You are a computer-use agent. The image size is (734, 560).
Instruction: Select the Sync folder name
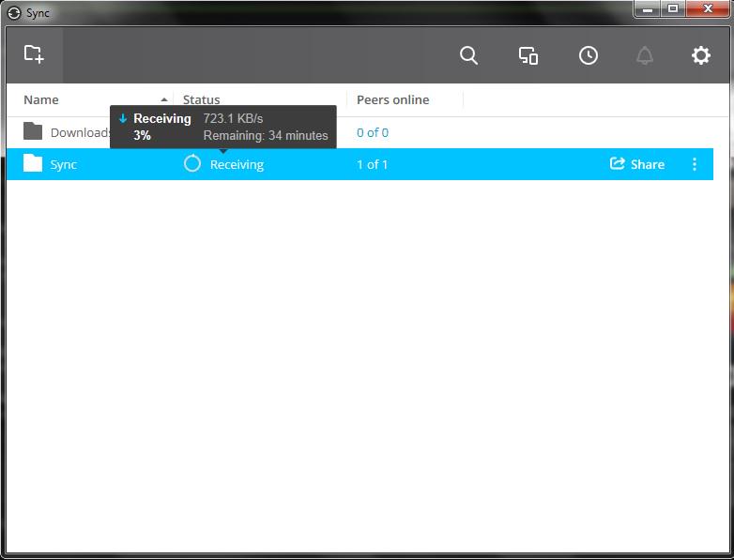pos(64,165)
